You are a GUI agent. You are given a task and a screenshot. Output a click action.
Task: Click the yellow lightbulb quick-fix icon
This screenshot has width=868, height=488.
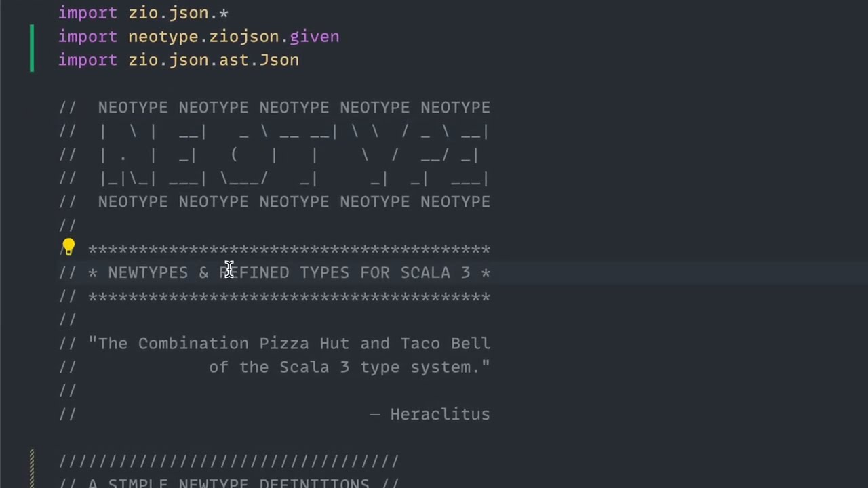(x=68, y=247)
